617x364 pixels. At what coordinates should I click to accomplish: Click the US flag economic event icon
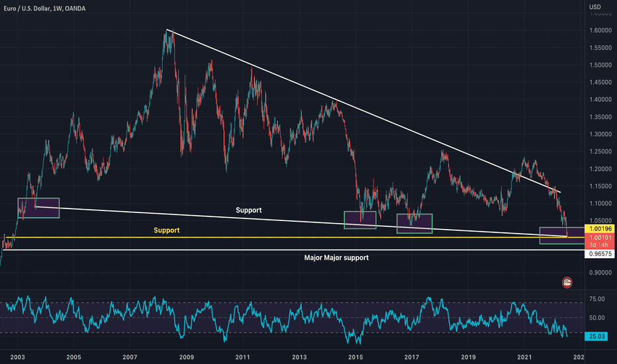point(567,282)
